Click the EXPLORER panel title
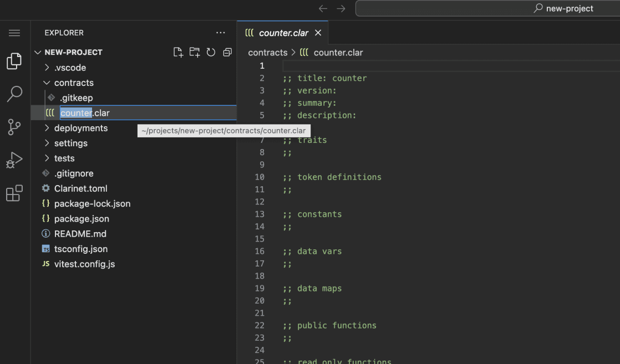 point(64,33)
